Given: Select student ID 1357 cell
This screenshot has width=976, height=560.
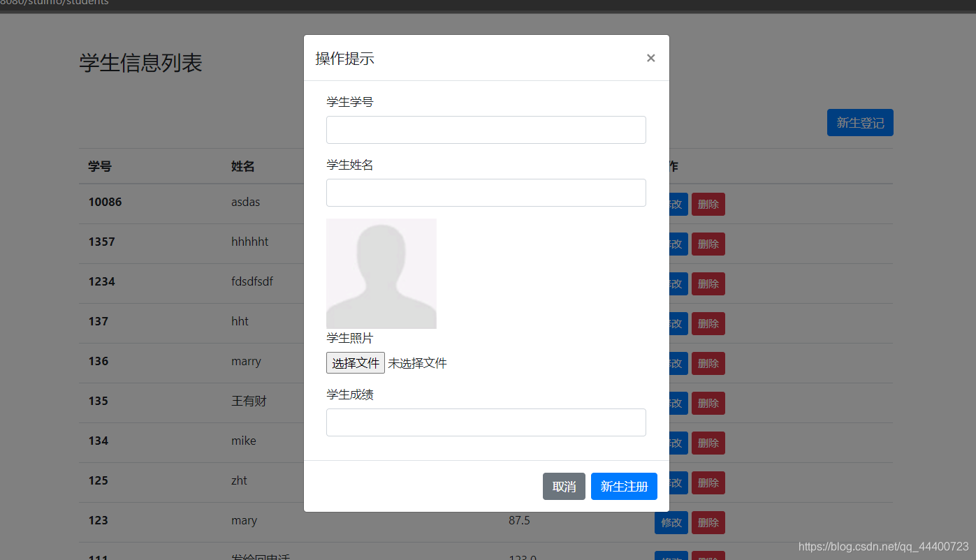Looking at the screenshot, I should [x=101, y=242].
